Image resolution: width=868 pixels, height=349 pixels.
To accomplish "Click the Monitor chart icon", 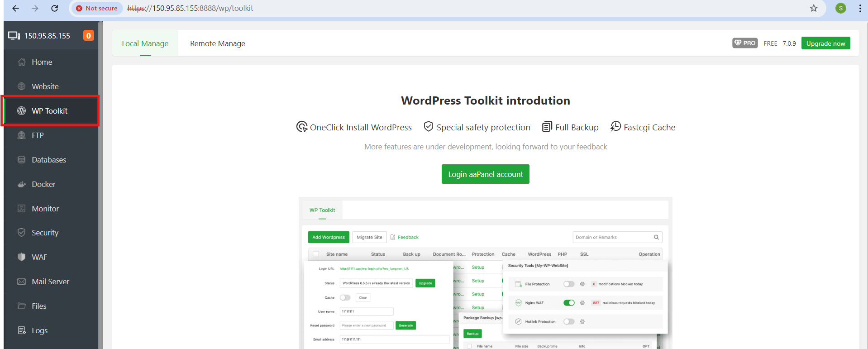I will tap(21, 208).
